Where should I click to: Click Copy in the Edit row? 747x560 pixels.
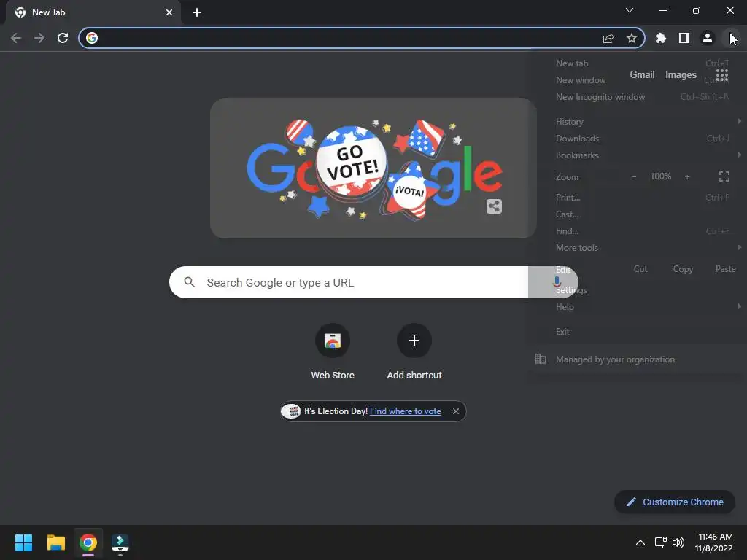coord(683,269)
